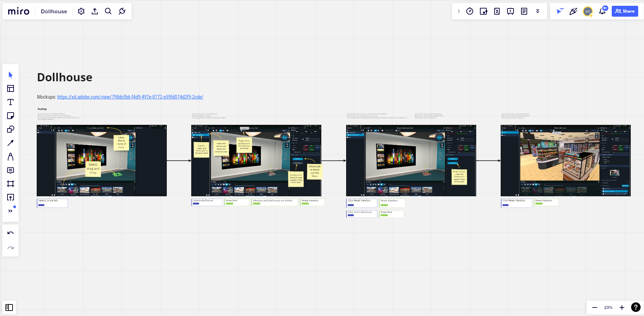The height and width of the screenshot is (316, 644).
Task: Select the Frame tool
Action: [11, 184]
